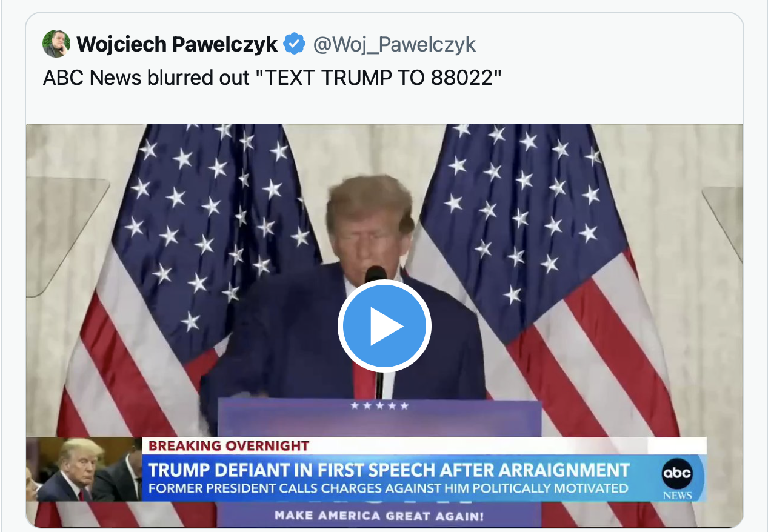Click the small courtroom inset photo in the chyron
The width and height of the screenshot is (771, 532).
[x=84, y=469]
